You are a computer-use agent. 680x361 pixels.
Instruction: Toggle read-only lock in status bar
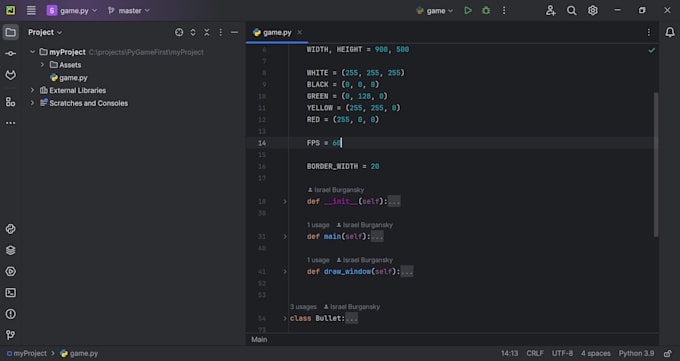click(x=668, y=354)
